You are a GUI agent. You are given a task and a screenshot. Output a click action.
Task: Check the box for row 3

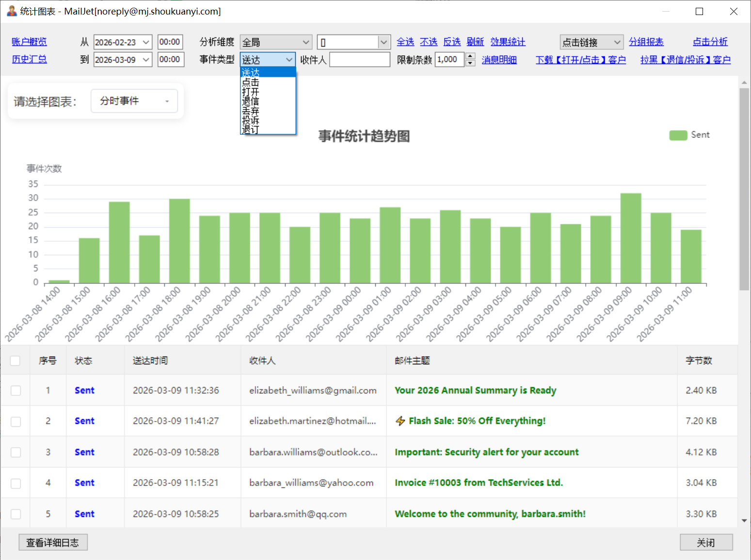16,452
